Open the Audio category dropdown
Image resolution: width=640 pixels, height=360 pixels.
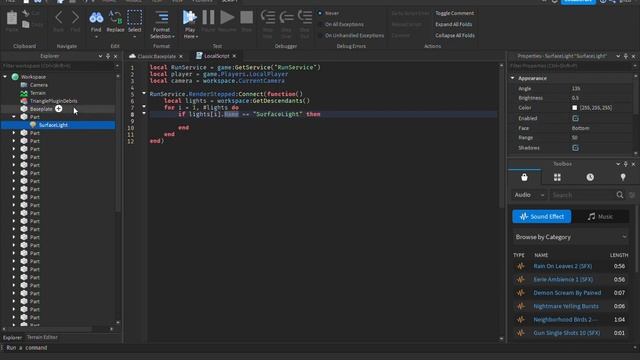pos(529,195)
